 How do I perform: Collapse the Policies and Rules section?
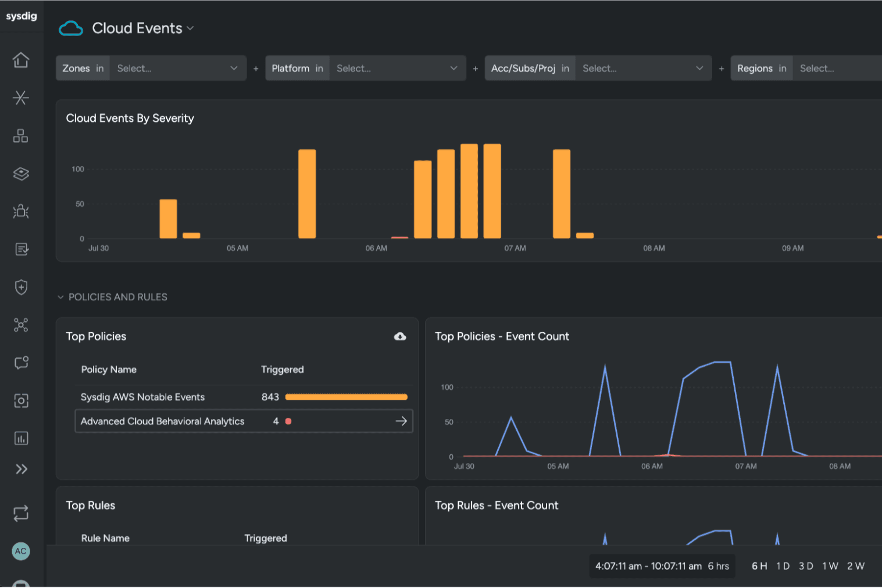point(112,297)
